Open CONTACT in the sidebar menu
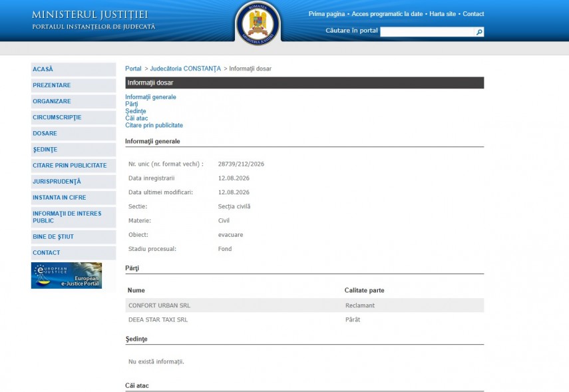The height and width of the screenshot is (392, 569). pos(73,253)
